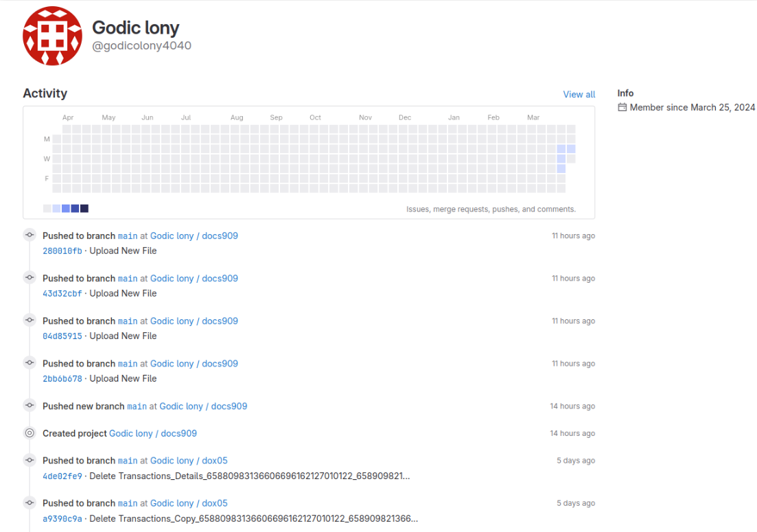Open commit 280010fb link
757x532 pixels.
coord(62,251)
